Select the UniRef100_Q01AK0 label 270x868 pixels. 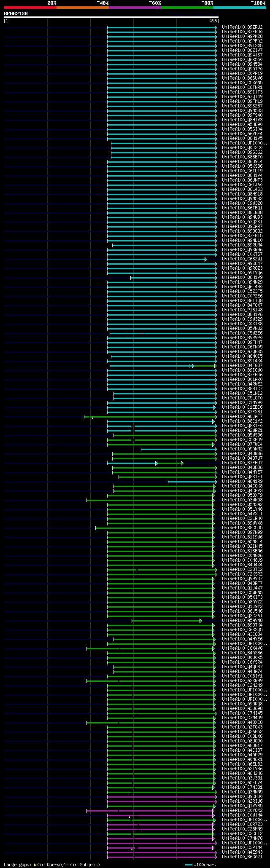click(242, 379)
